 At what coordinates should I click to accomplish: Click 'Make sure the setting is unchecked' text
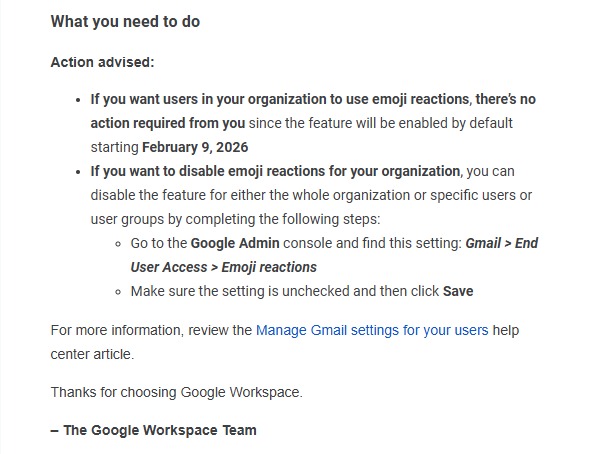pyautogui.click(x=242, y=292)
